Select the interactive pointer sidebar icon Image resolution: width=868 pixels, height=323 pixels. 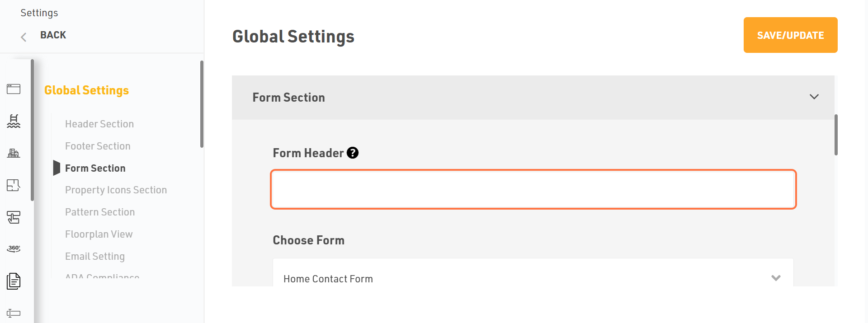[x=14, y=217]
